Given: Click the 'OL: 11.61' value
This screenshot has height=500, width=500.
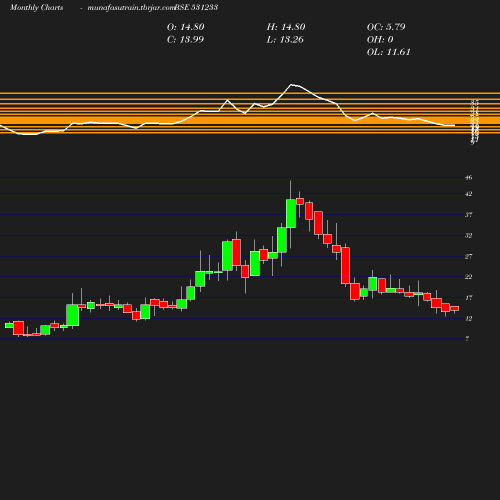Looking at the screenshot, I should click(x=389, y=52).
